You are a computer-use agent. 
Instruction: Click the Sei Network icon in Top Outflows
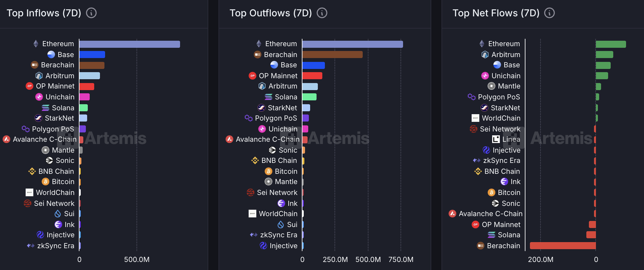[x=251, y=192]
